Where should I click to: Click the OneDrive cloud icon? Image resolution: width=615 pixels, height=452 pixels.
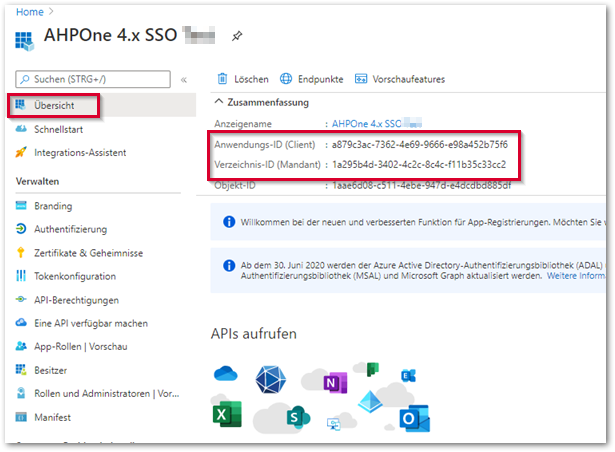(x=226, y=373)
